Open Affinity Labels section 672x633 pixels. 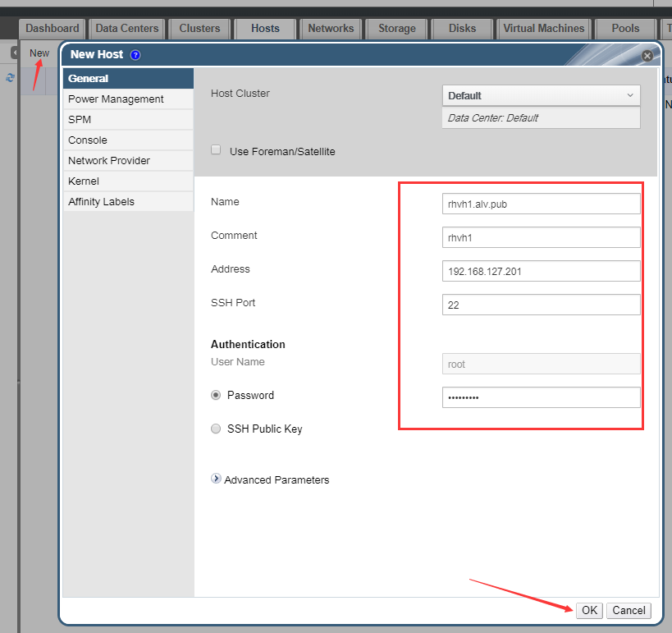tap(128, 202)
